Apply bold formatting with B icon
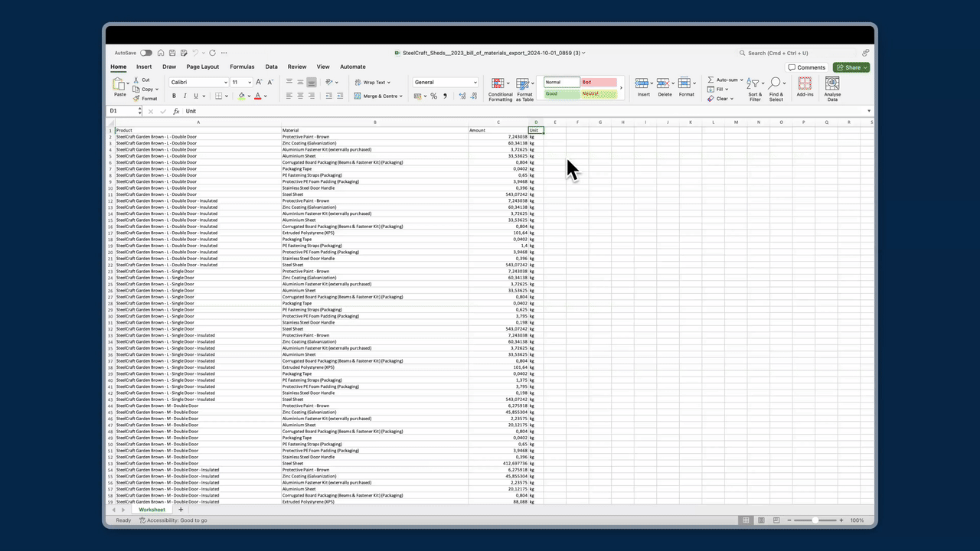The width and height of the screenshot is (980, 551). click(x=174, y=96)
